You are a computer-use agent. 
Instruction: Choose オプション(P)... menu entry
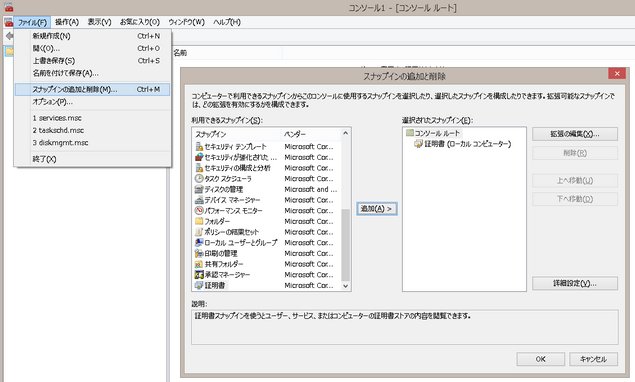click(x=92, y=102)
